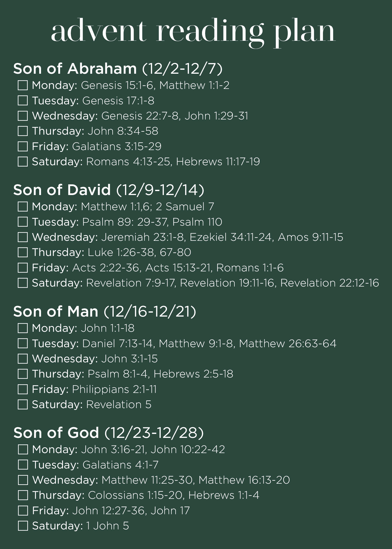Check the Saturday 1 John 5 checkbox
This screenshot has height=549, width=392.
23,526
